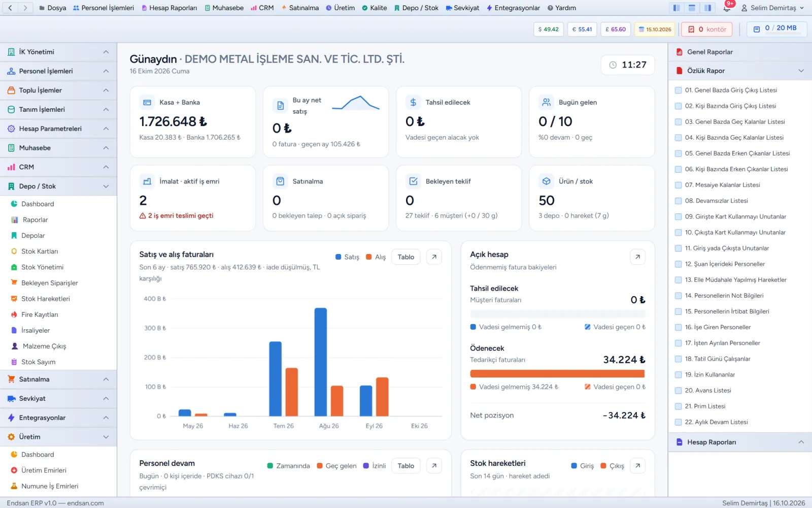Image resolution: width=812 pixels, height=508 pixels.
Task: Collapse the Depo / Stok sidebar section
Action: click(x=58, y=186)
